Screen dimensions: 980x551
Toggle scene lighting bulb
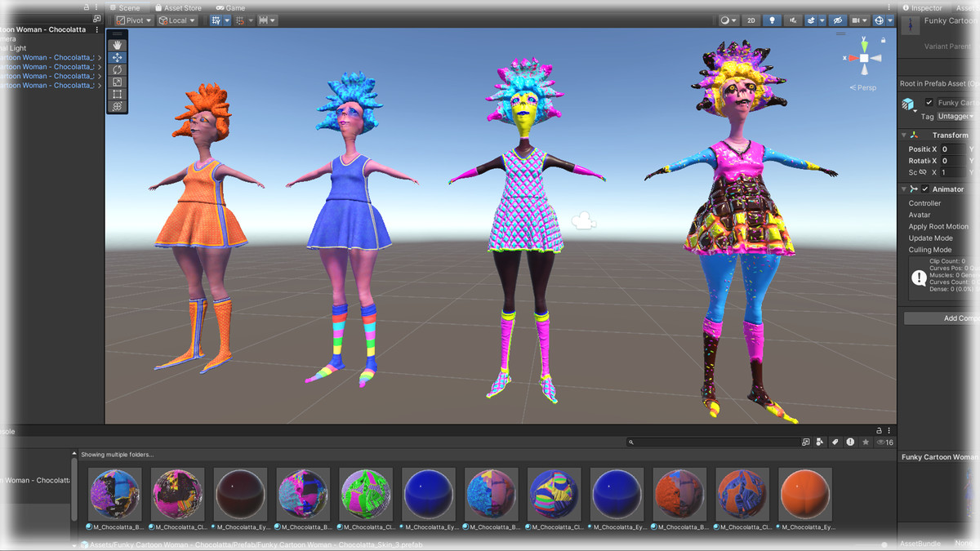(x=771, y=20)
